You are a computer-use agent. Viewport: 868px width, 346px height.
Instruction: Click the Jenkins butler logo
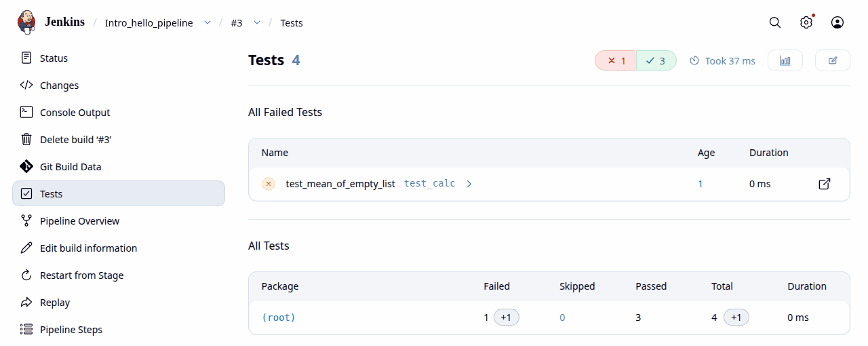coord(26,22)
